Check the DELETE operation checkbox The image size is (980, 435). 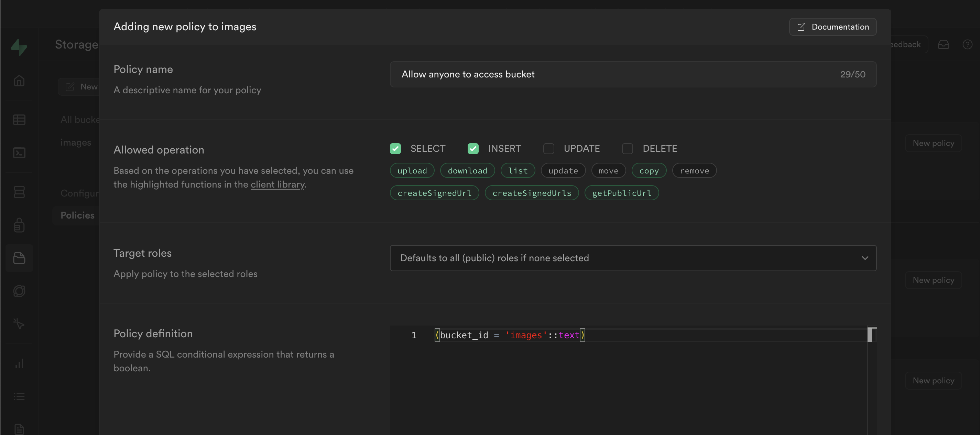tap(627, 149)
